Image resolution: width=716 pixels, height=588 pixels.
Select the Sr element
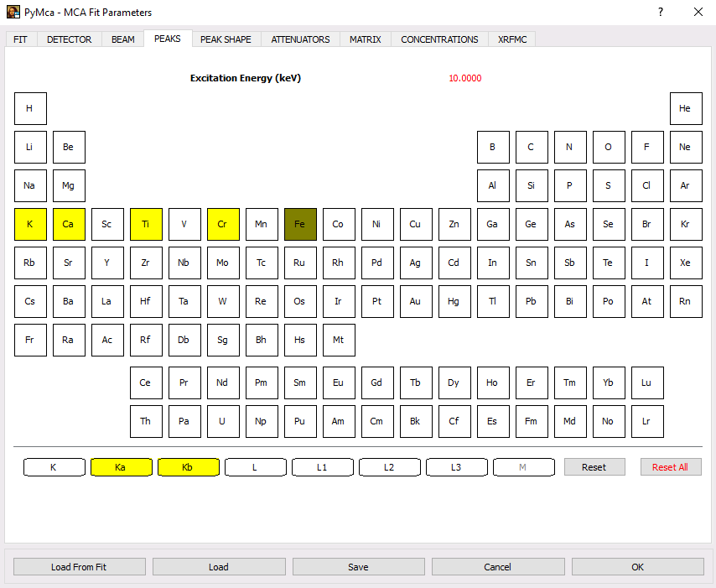pyautogui.click(x=69, y=263)
